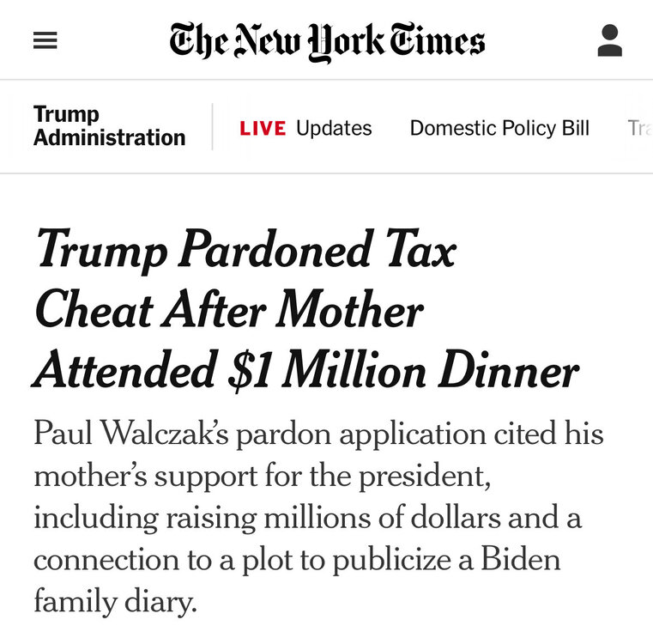Click "mother's support for the president" line
653x644 pixels.
[x=262, y=476]
